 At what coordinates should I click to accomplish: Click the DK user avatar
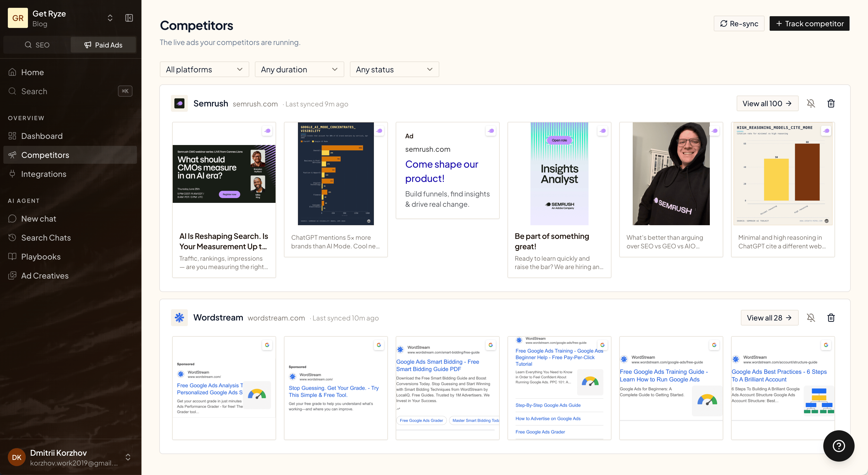coord(16,457)
